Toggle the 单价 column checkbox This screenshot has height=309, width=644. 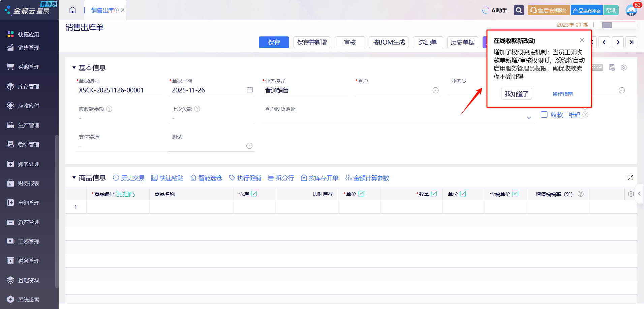463,194
